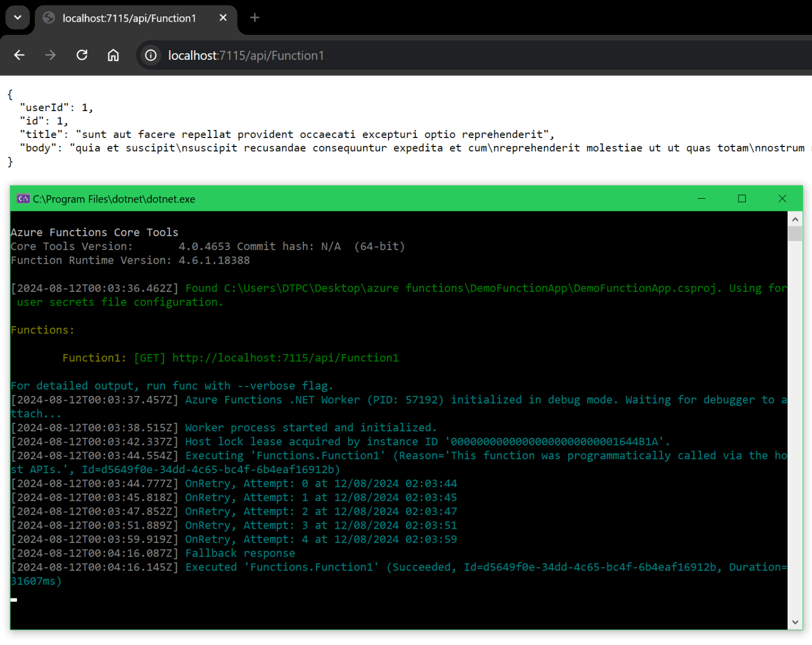The height and width of the screenshot is (645, 812).
Task: Close the localhost:7115/api/Function1 tab
Action: tap(223, 17)
